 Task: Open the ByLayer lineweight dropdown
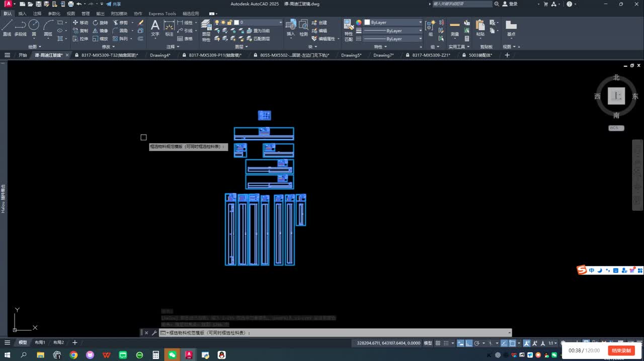(x=393, y=31)
